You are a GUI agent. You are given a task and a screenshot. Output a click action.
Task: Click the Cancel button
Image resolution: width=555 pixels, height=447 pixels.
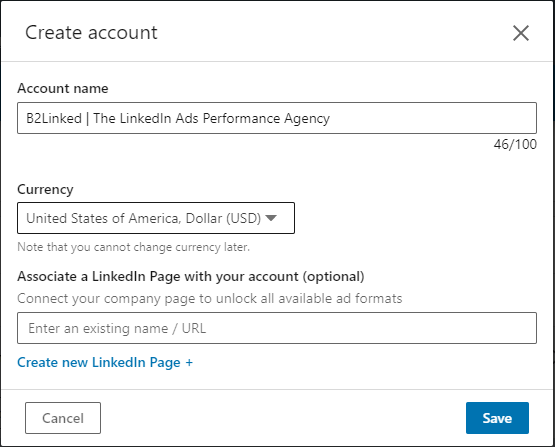click(x=63, y=418)
